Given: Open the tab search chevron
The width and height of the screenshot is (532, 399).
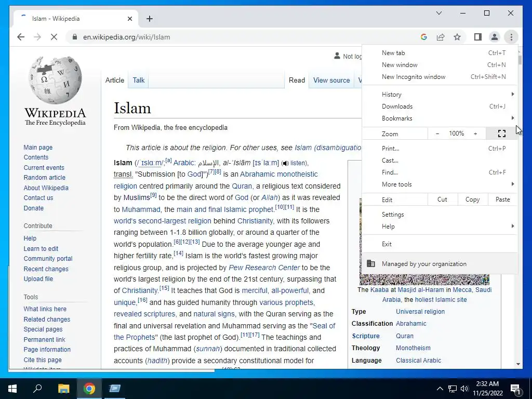Looking at the screenshot, I should (x=438, y=13).
